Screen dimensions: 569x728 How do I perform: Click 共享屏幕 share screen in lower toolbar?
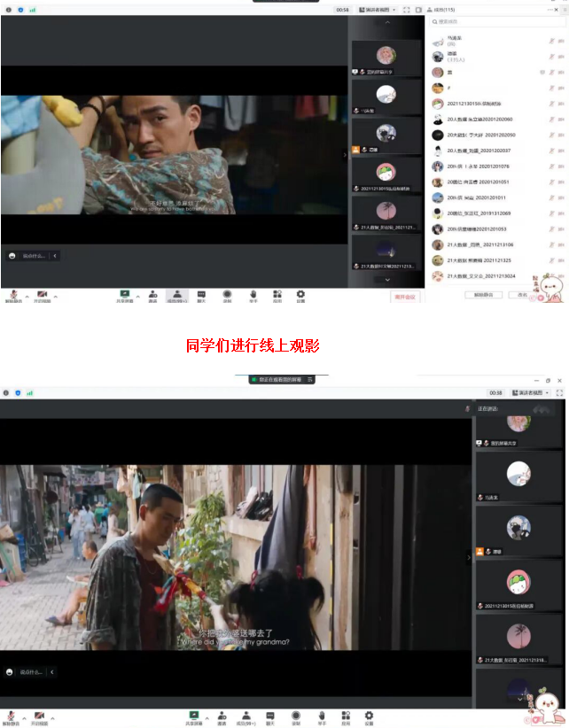tap(194, 717)
